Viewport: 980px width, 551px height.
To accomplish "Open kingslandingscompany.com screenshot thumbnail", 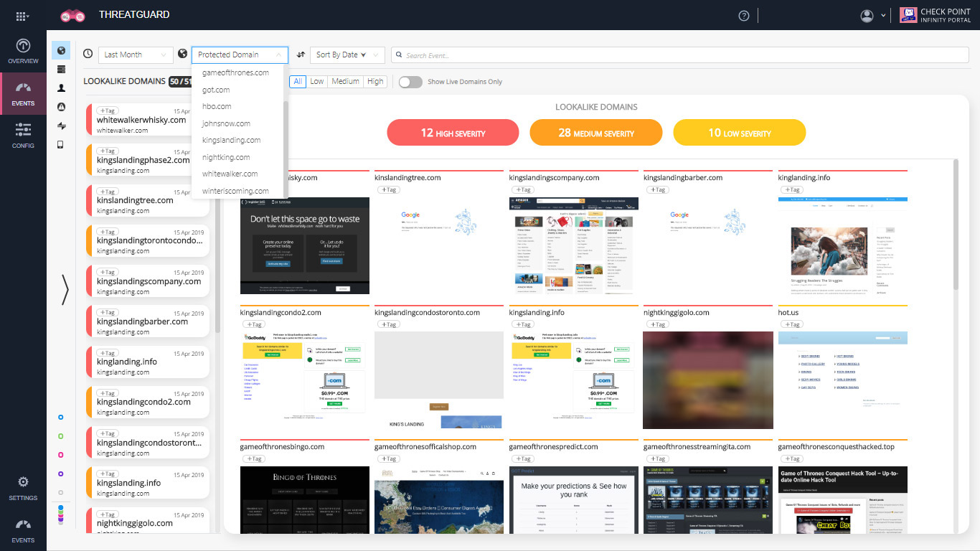I will (x=573, y=245).
